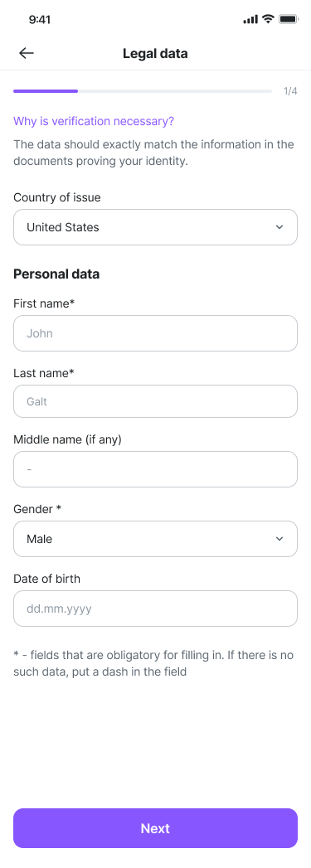Screen dimensions: 311x868
Task: Tap the purple Next button
Action: [x=156, y=828]
